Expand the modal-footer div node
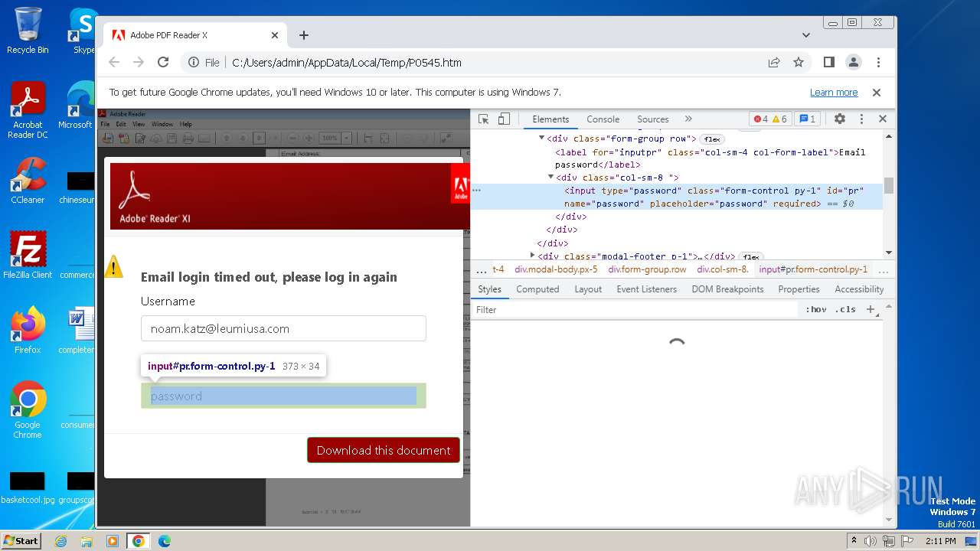This screenshot has width=980, height=551. [x=532, y=256]
